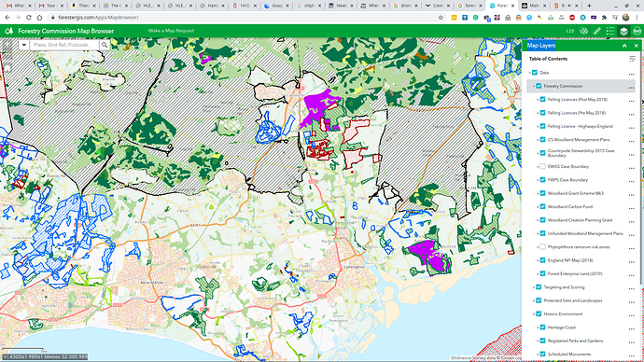This screenshot has width=644, height=362.
Task: Open options for Felling Licences (Post May 2018)
Action: [x=631, y=101]
